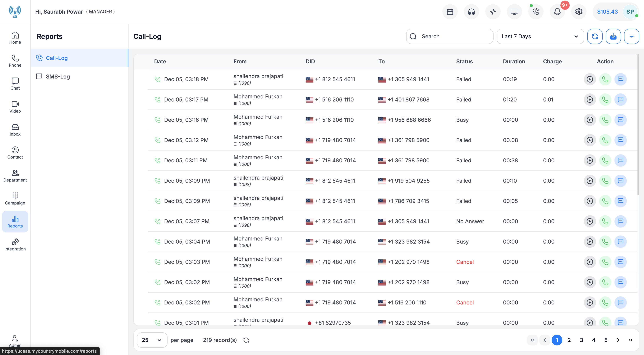Screen dimensions: 644x355
Task: Open Campaign in left sidebar
Action: (15, 199)
